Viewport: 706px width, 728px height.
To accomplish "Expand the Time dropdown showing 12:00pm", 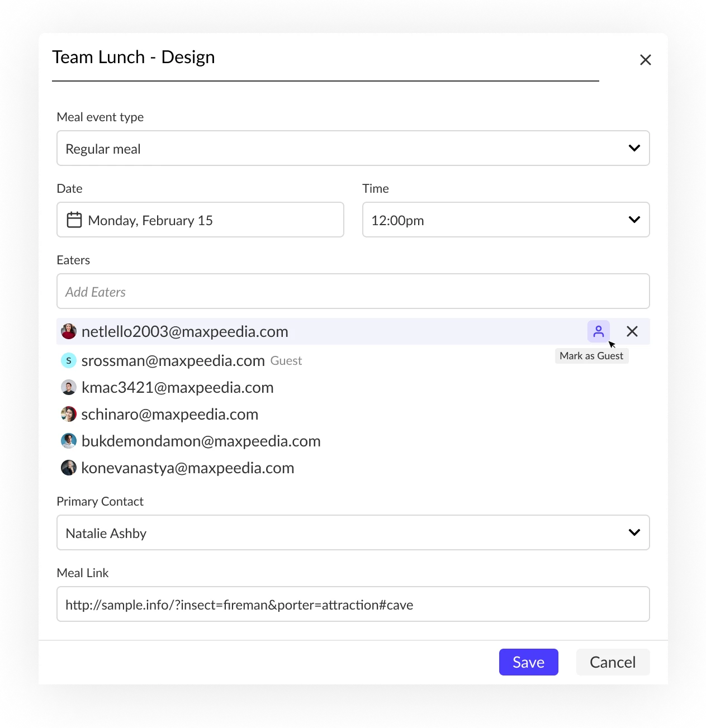I will pyautogui.click(x=506, y=220).
